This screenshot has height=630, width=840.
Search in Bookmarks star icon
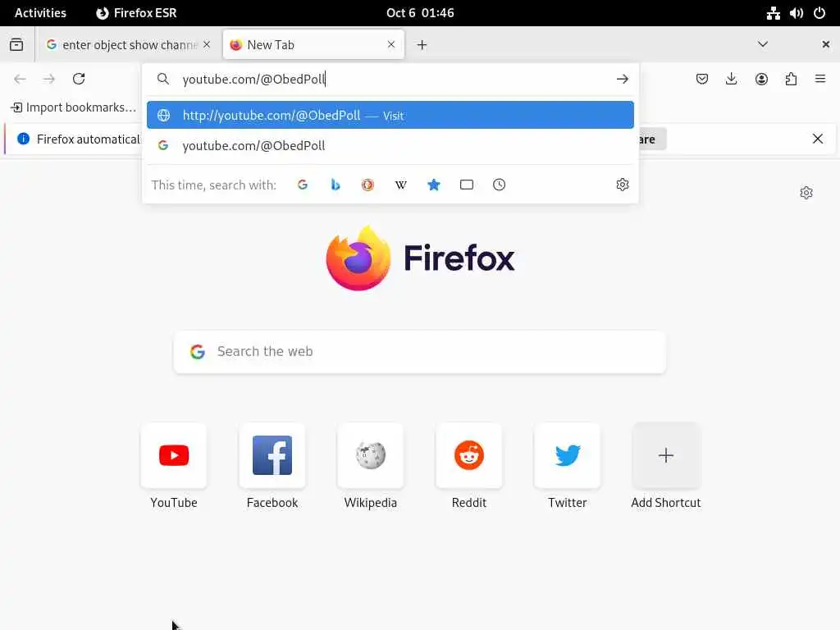point(434,185)
